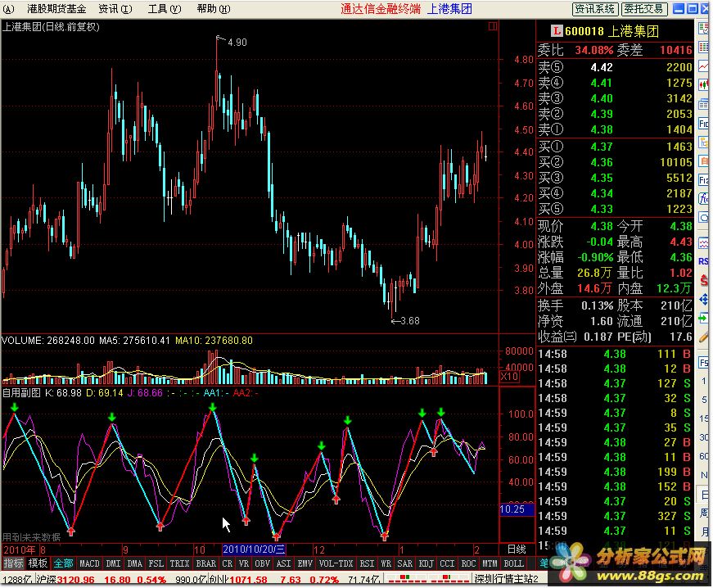Image resolution: width=713 pixels, height=588 pixels.
Task: Click the red dollar sign sidebar icon
Action: [x=704, y=281]
